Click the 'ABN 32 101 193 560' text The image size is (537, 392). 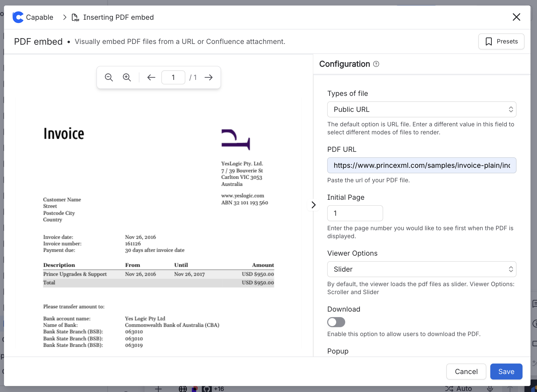(x=245, y=202)
